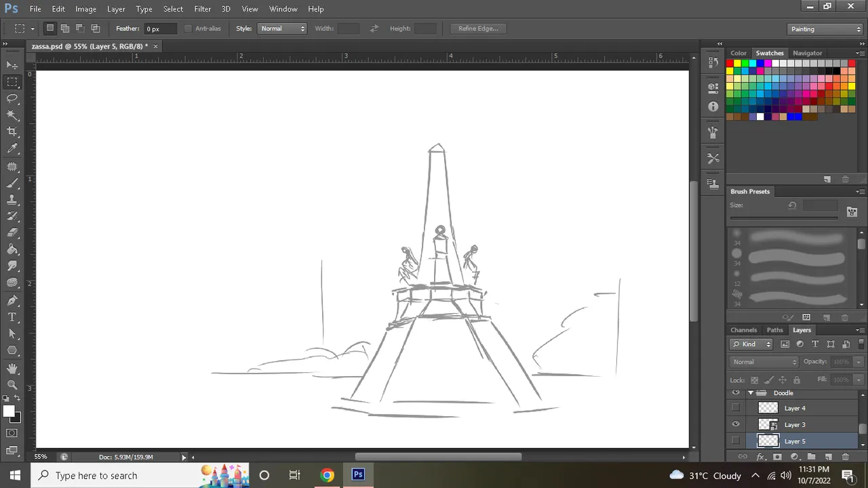The image size is (868, 488).
Task: Open the Layers panel flyout menu
Action: point(860,330)
